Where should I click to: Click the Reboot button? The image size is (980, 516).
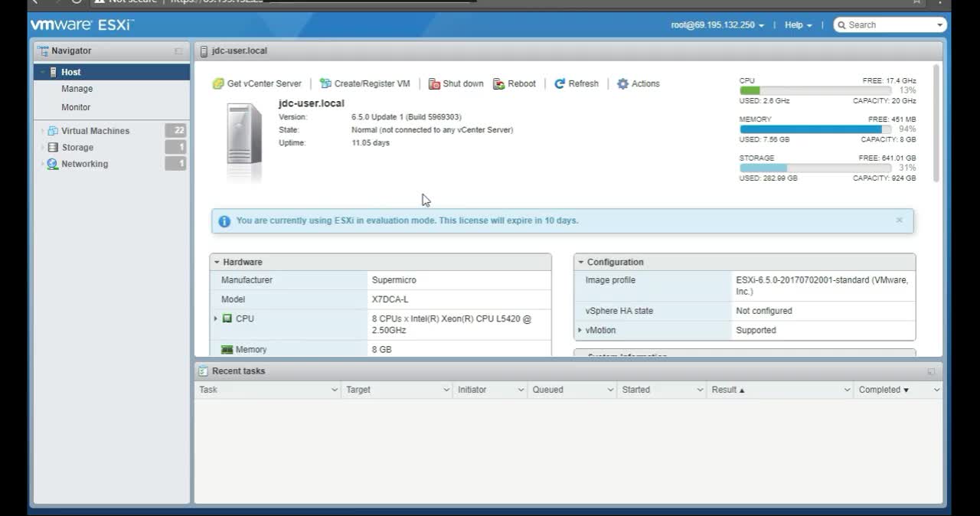[514, 83]
